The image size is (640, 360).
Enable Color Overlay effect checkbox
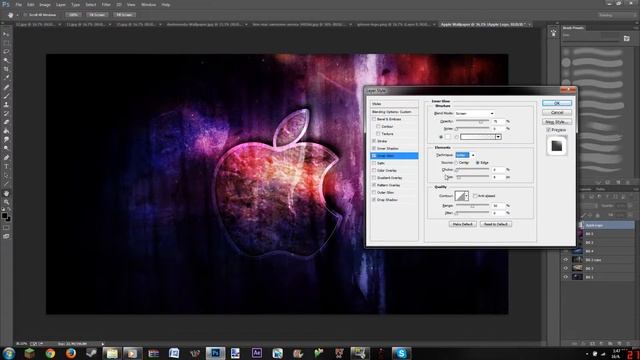(373, 170)
